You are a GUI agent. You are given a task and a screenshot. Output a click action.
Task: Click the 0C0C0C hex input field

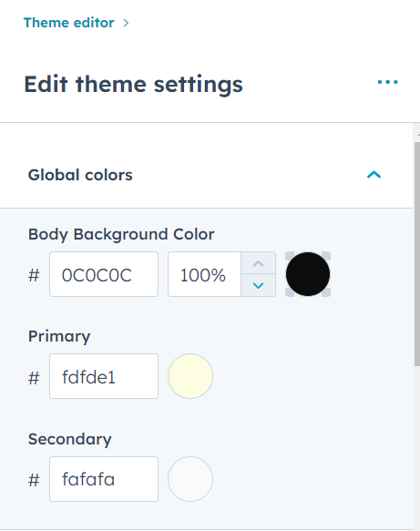(x=104, y=274)
